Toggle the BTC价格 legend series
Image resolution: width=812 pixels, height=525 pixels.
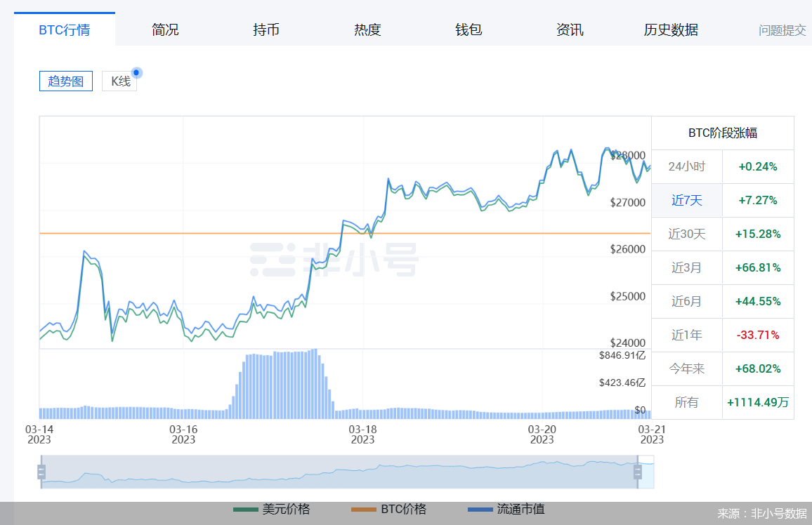[x=391, y=510]
